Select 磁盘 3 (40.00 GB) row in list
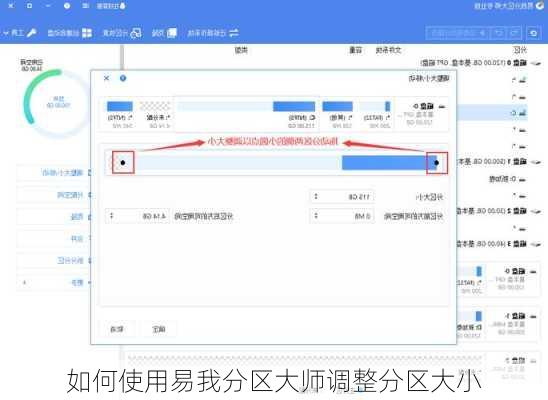This screenshot has height=400, width=548. 500,244
